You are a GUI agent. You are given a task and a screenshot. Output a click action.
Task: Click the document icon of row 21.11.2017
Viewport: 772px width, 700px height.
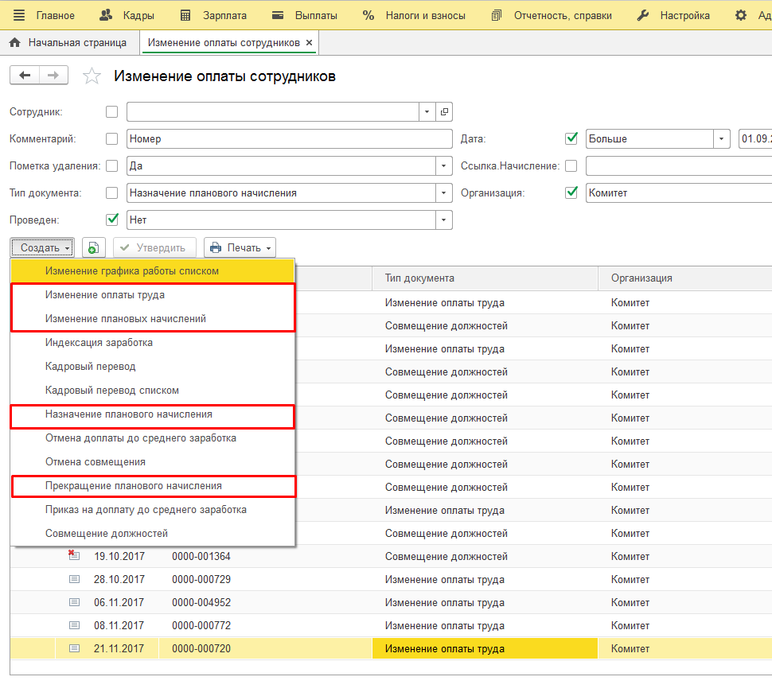(x=75, y=648)
